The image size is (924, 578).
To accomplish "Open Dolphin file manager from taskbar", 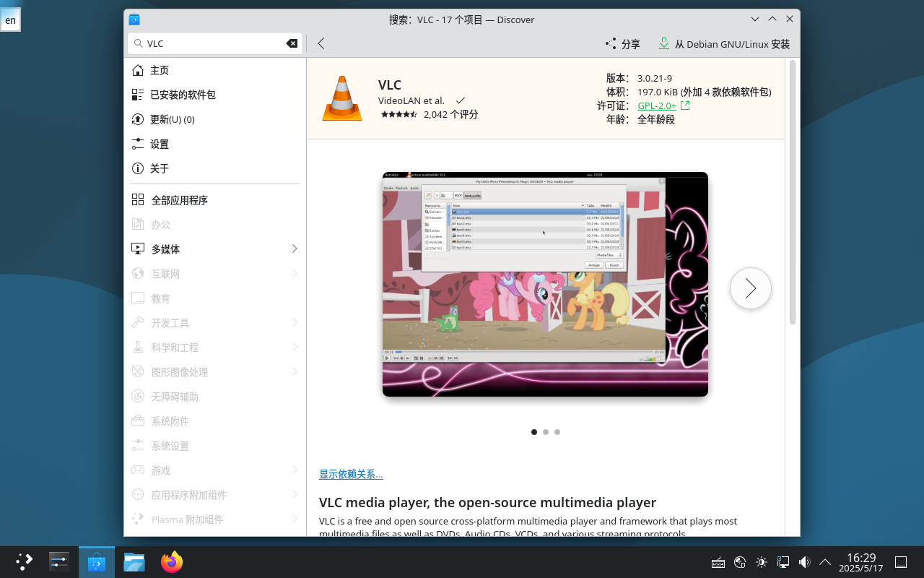I will pyautogui.click(x=134, y=562).
